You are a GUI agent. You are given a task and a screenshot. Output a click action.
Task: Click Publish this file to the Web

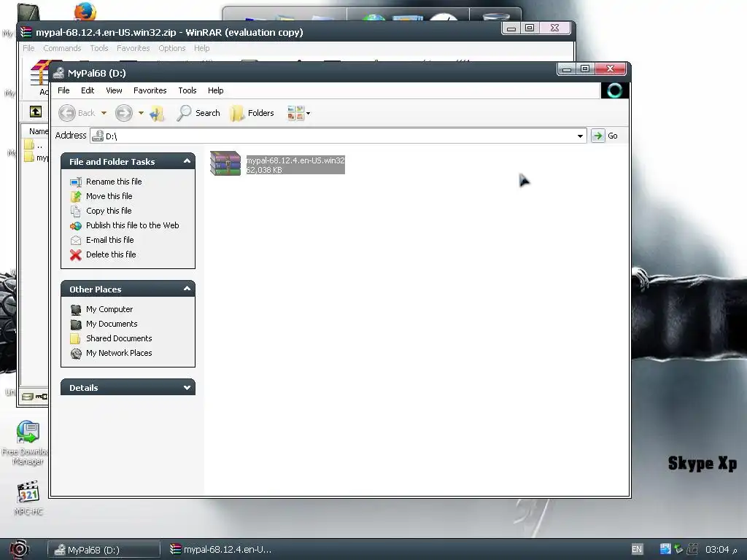(x=133, y=225)
